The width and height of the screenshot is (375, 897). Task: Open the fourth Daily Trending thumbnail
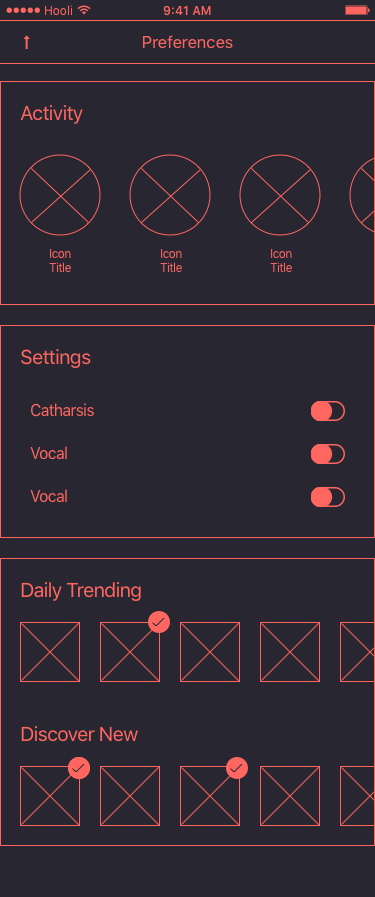click(x=290, y=652)
